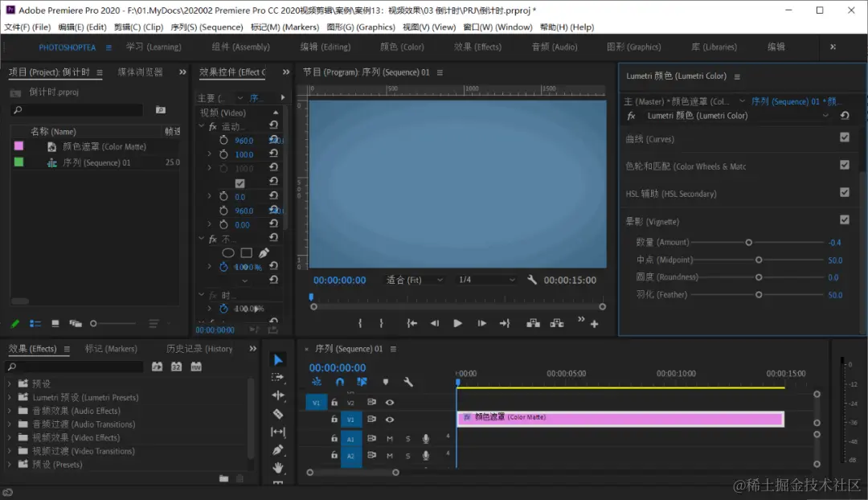This screenshot has width=868, height=500.
Task: Toggle HSL Secondary checkbox
Action: (844, 192)
